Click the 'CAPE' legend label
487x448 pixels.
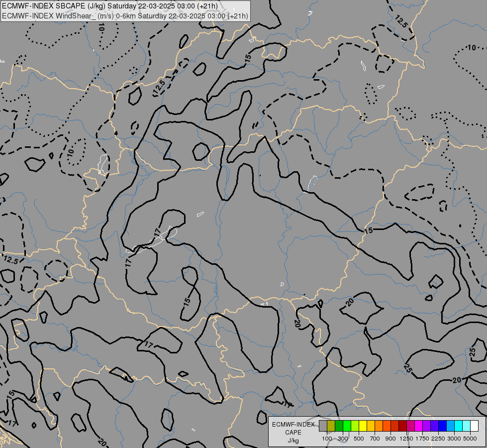point(293,433)
